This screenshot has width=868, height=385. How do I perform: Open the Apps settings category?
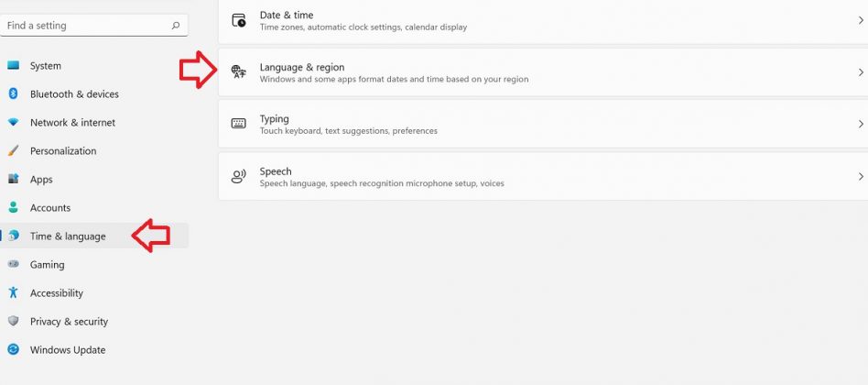pos(41,180)
